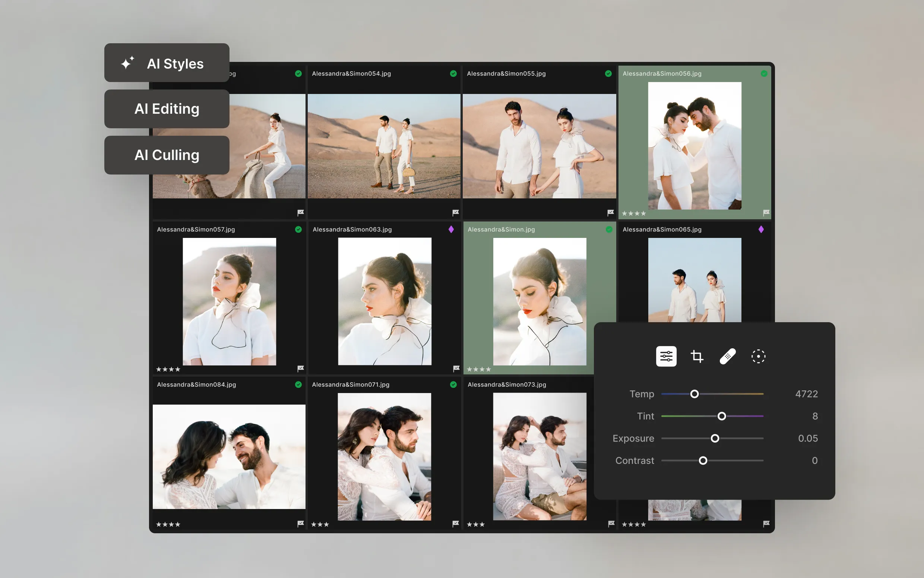Choose the AI Culling button
Screen dimensions: 924x578
pyautogui.click(x=167, y=155)
